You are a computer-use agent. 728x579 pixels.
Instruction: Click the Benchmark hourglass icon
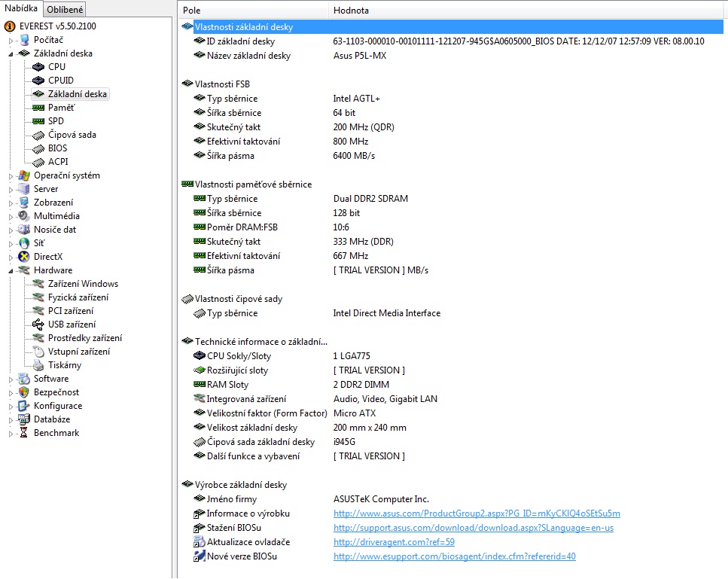[24, 433]
